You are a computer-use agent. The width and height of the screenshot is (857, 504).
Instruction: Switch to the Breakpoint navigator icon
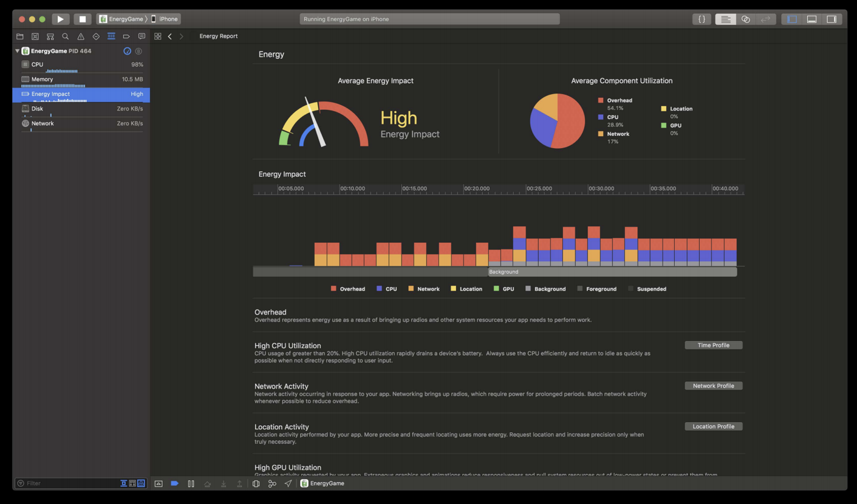click(x=126, y=36)
